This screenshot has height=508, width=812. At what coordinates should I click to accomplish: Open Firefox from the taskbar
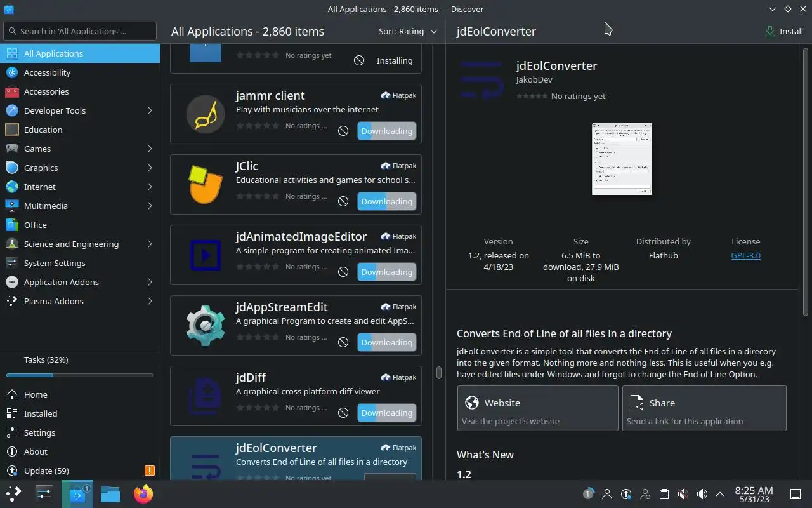click(143, 494)
